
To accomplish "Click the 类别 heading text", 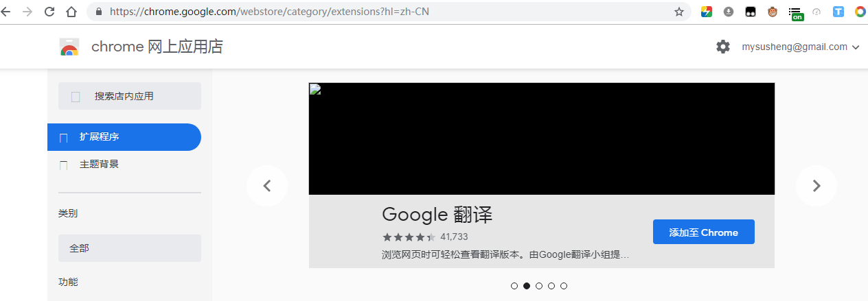I will (x=68, y=213).
